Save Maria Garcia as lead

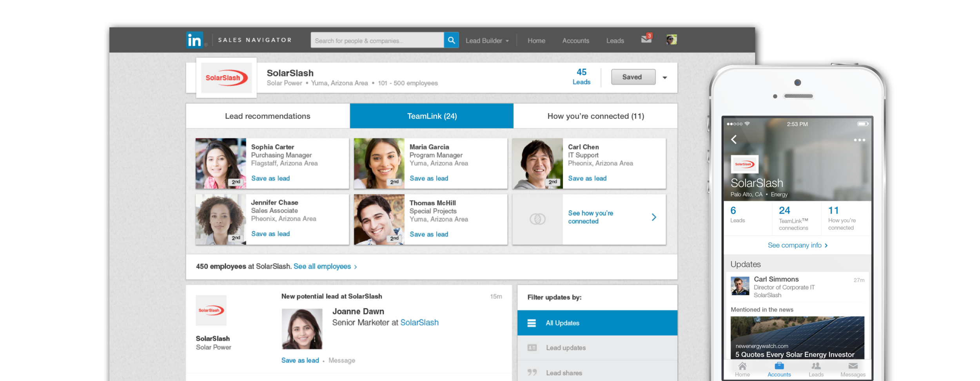[429, 178]
